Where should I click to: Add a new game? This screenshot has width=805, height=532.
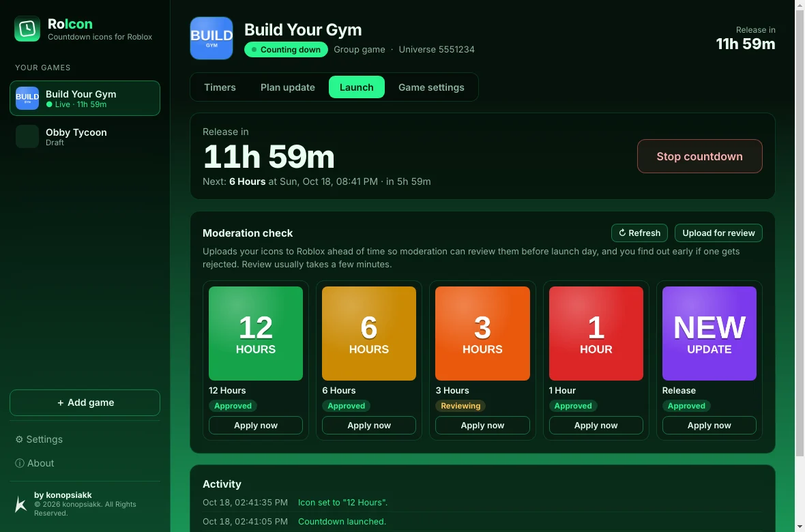point(85,402)
